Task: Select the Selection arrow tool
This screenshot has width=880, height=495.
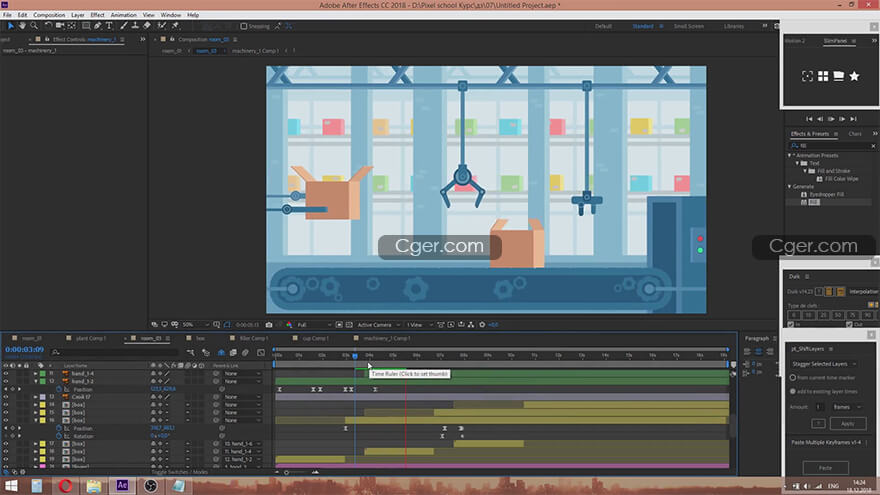Action: 11,26
